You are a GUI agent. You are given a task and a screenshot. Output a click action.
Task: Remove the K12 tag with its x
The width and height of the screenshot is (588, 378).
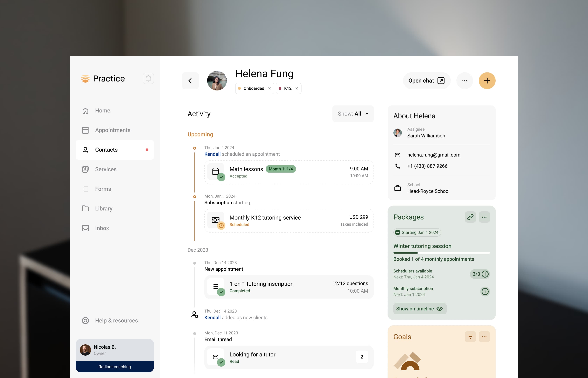coord(296,88)
